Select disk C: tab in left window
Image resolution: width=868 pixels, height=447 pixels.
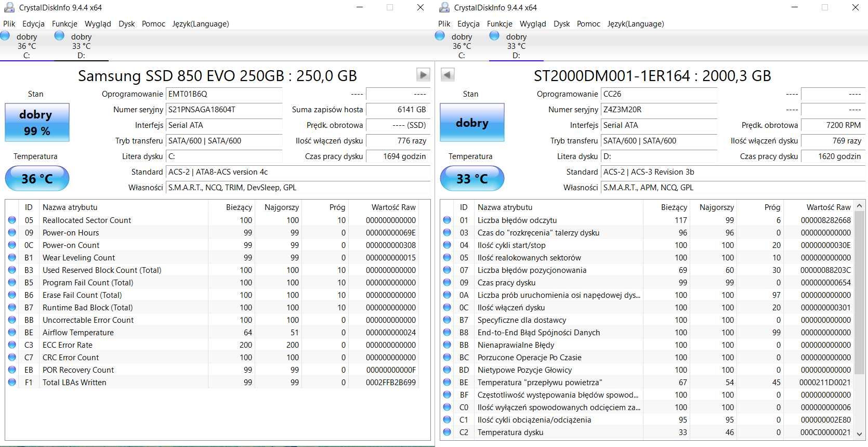[26, 46]
